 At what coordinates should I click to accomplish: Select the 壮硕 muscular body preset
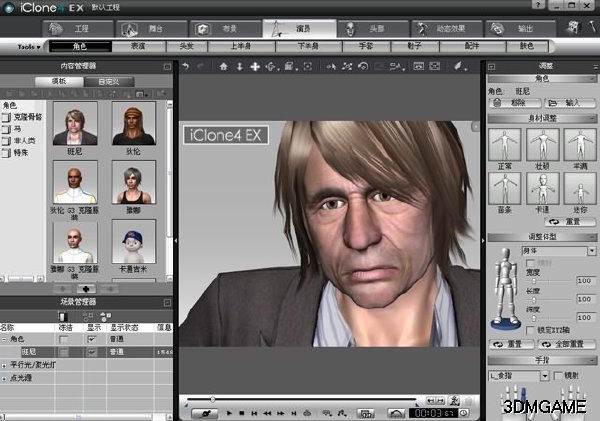coord(542,145)
